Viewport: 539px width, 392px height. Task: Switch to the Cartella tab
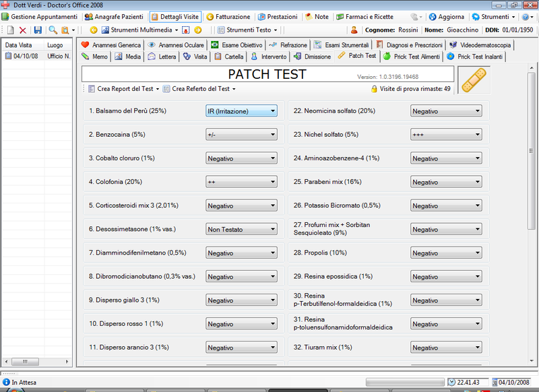pyautogui.click(x=228, y=57)
